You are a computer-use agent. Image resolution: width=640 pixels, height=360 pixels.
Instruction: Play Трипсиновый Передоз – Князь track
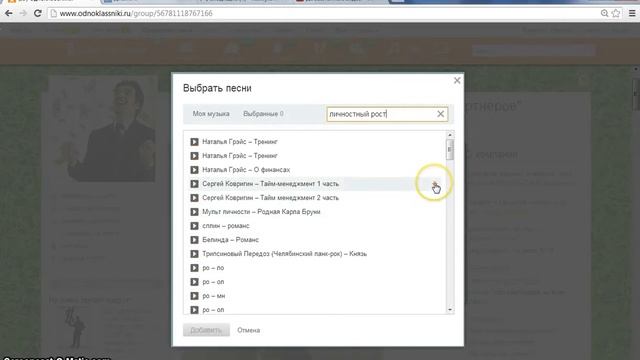[194, 254]
